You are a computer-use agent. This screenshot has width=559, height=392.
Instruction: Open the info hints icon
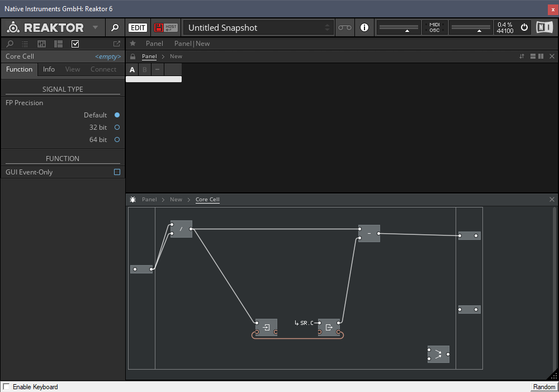tap(364, 27)
